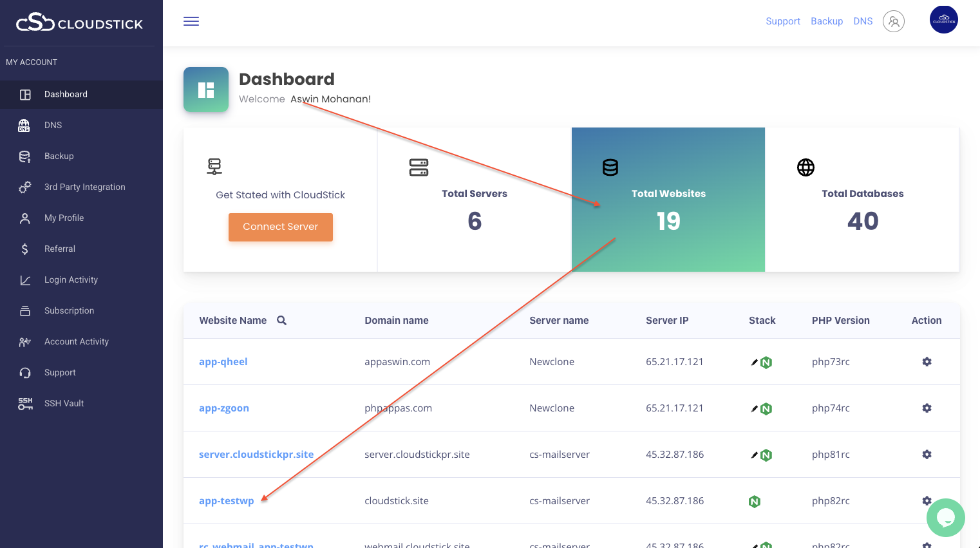Open DNS from the top navigation
The width and height of the screenshot is (980, 548).
pos(863,21)
